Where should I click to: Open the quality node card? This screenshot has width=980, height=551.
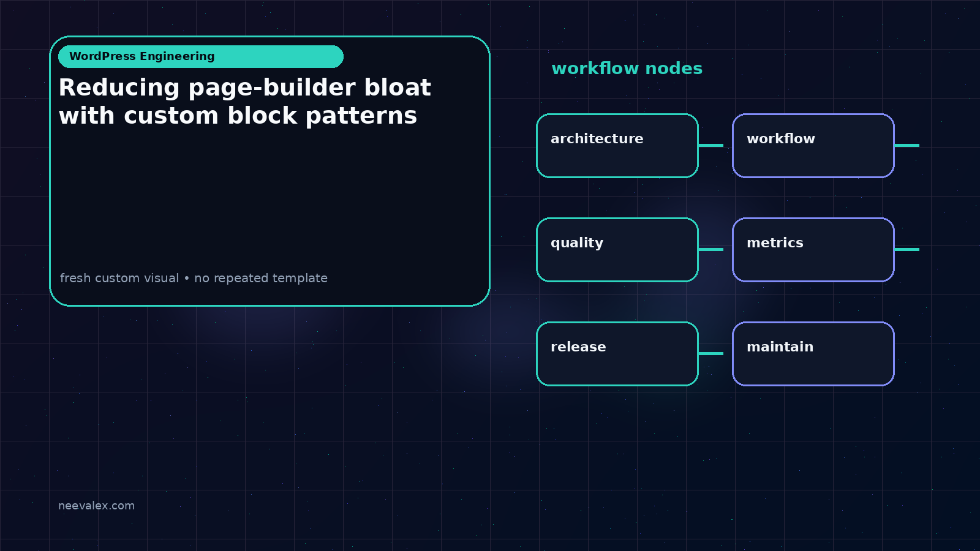(617, 250)
